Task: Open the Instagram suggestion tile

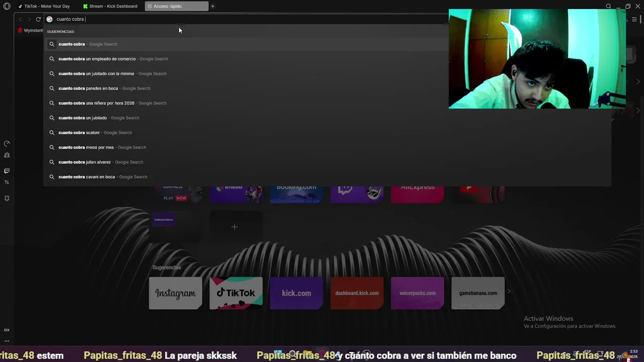Action: click(176, 293)
